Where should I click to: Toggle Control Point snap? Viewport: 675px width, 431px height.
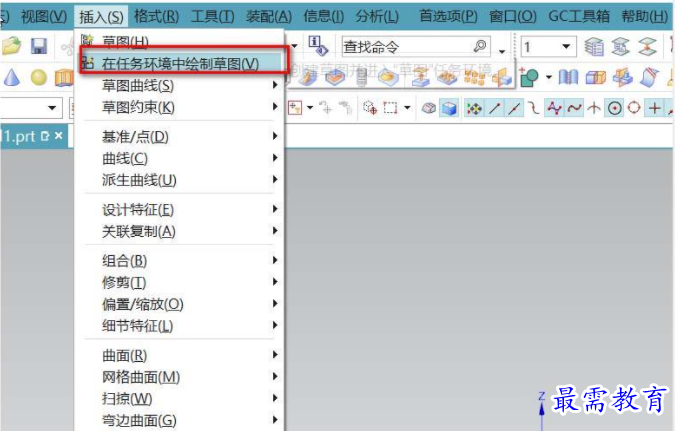pos(533,108)
